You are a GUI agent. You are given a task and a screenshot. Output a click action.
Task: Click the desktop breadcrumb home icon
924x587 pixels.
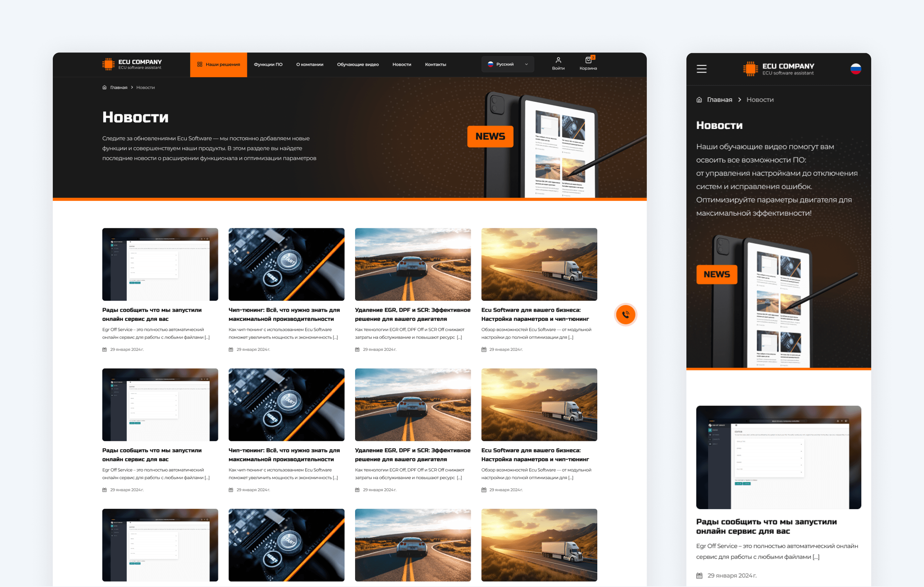[104, 87]
